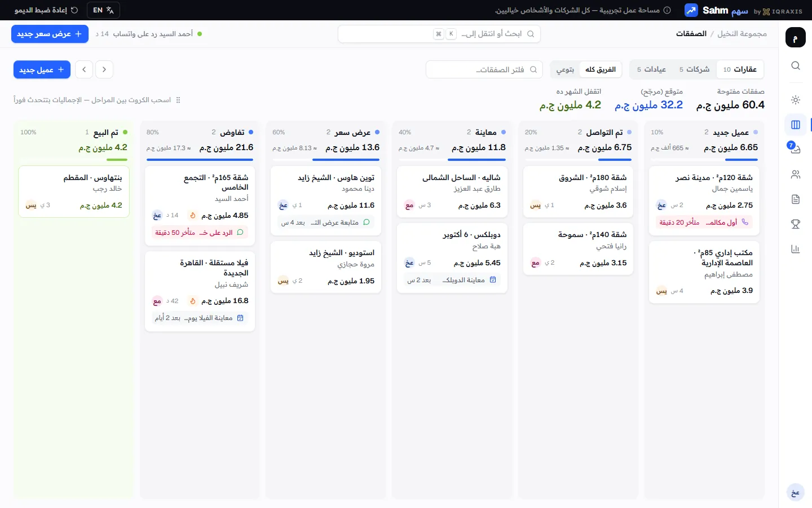Open the مجموعة النخيل breadcrumb
812x508 pixels.
tap(742, 34)
